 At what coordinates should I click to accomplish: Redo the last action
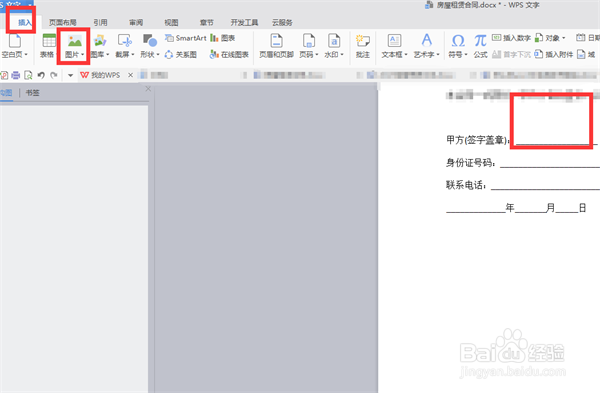(54, 75)
